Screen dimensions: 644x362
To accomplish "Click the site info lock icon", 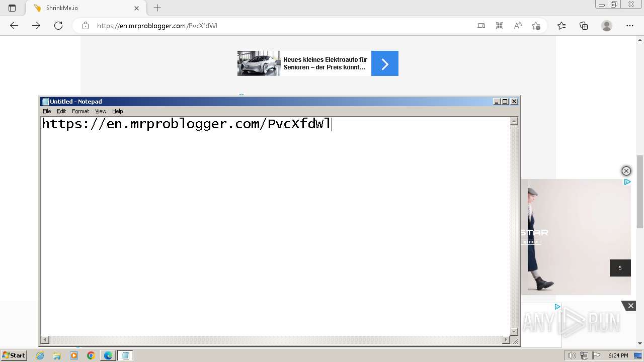I will [86, 26].
